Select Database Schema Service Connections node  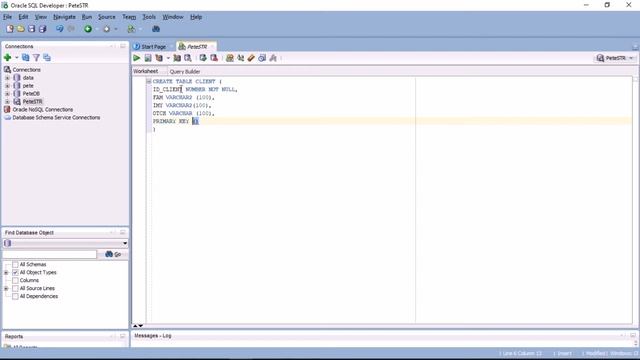point(56,117)
